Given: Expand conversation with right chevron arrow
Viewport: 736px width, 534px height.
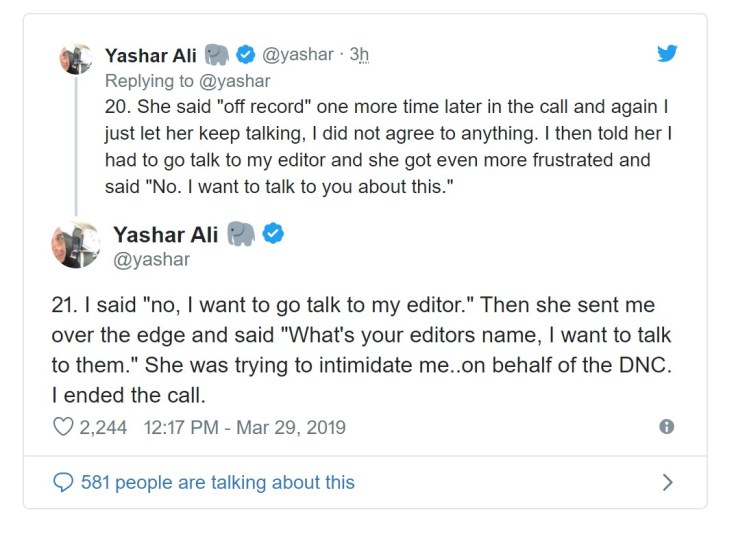Looking at the screenshot, I should [x=667, y=483].
